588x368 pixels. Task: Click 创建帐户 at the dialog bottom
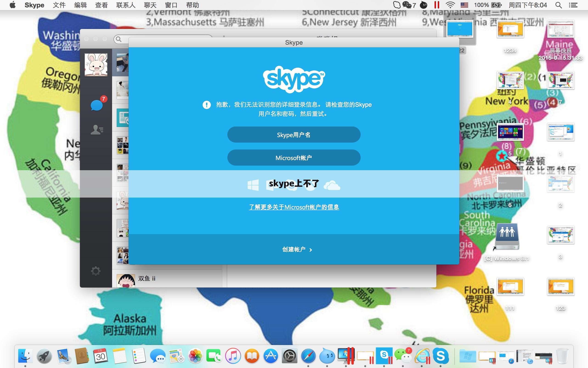297,250
